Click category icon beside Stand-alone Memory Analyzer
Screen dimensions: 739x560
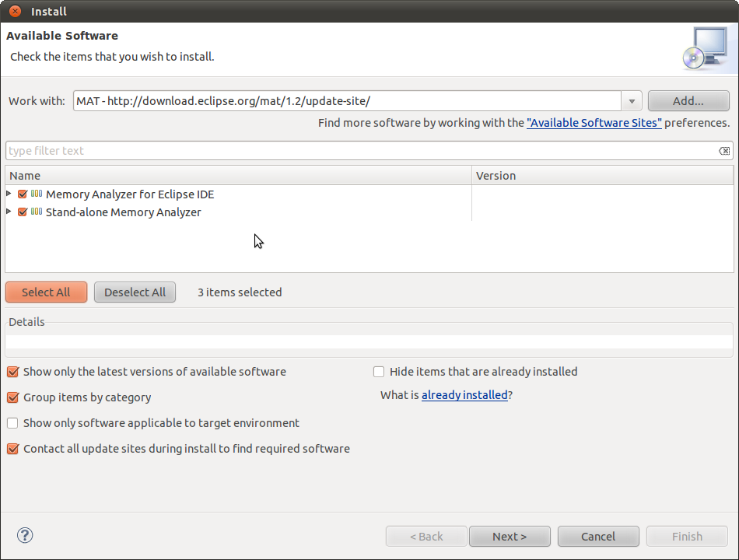tap(37, 212)
